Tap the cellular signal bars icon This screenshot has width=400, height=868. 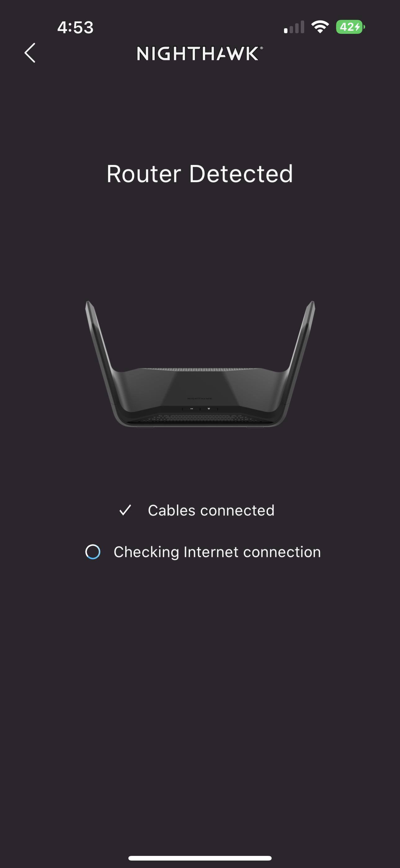point(294,27)
